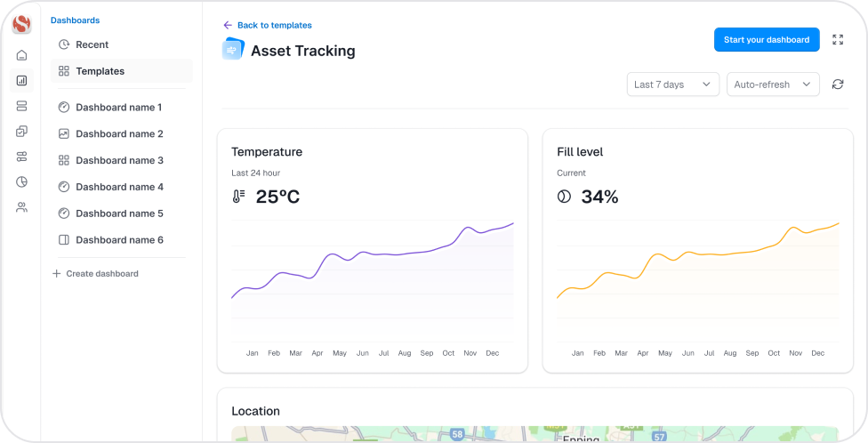
Task: Open the users icon in left rail
Action: [x=21, y=207]
